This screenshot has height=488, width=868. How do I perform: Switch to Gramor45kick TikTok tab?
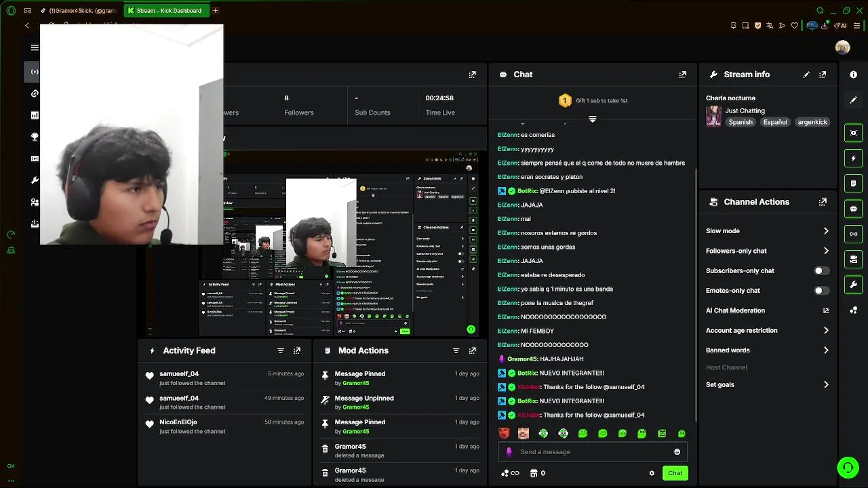pos(79,11)
